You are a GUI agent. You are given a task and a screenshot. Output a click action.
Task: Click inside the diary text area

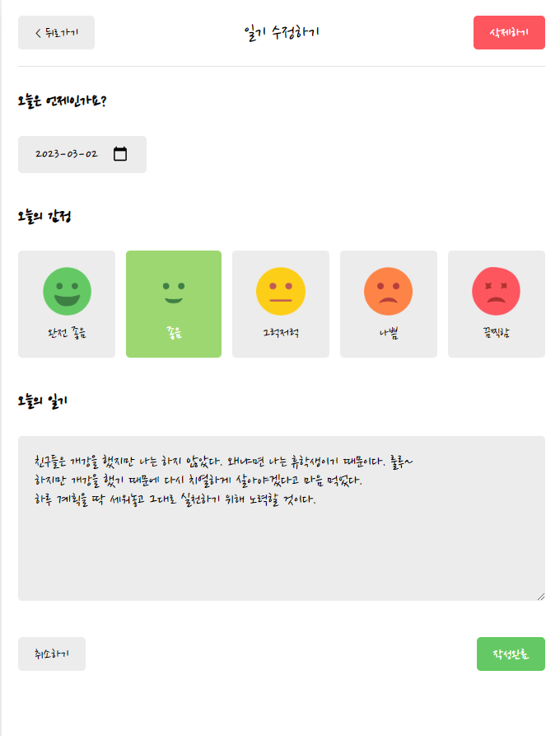pos(280,518)
